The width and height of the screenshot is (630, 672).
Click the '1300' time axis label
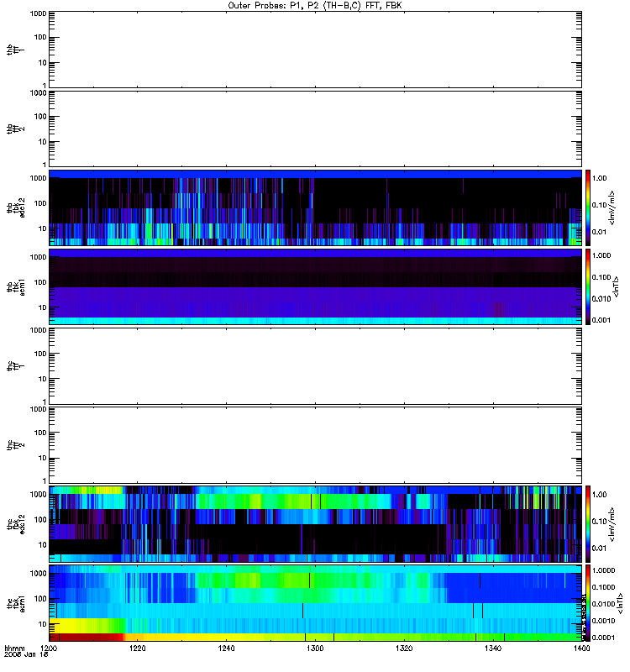pyautogui.click(x=315, y=648)
